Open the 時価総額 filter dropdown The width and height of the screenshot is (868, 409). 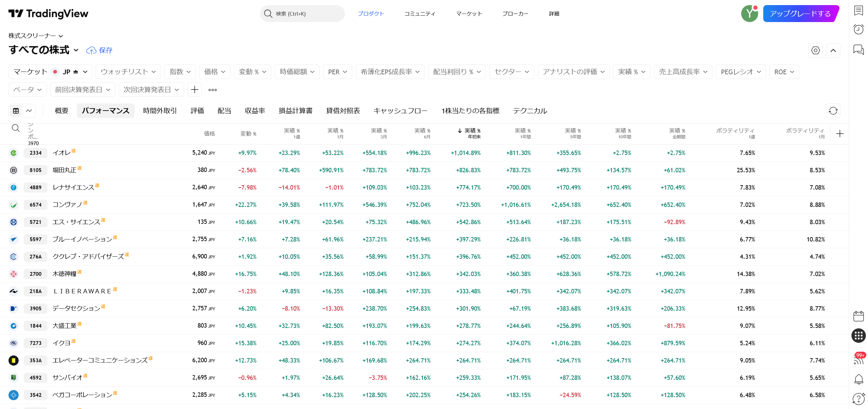pyautogui.click(x=297, y=72)
